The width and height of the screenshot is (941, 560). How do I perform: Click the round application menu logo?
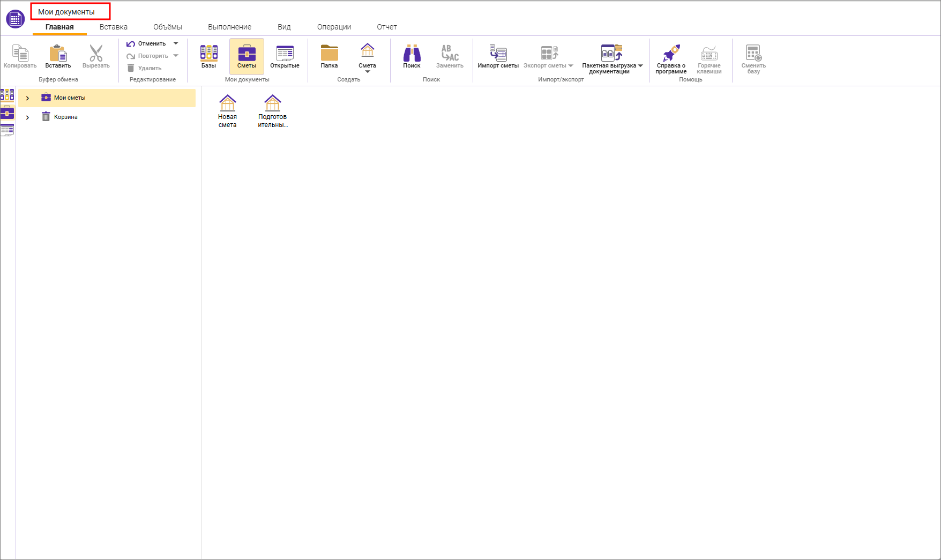15,19
